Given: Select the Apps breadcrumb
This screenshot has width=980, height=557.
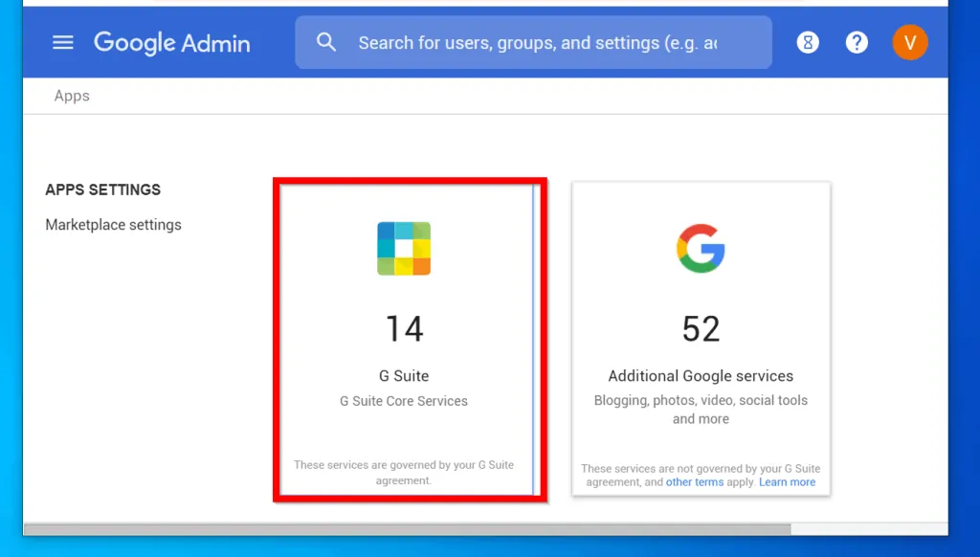Looking at the screenshot, I should pyautogui.click(x=72, y=96).
